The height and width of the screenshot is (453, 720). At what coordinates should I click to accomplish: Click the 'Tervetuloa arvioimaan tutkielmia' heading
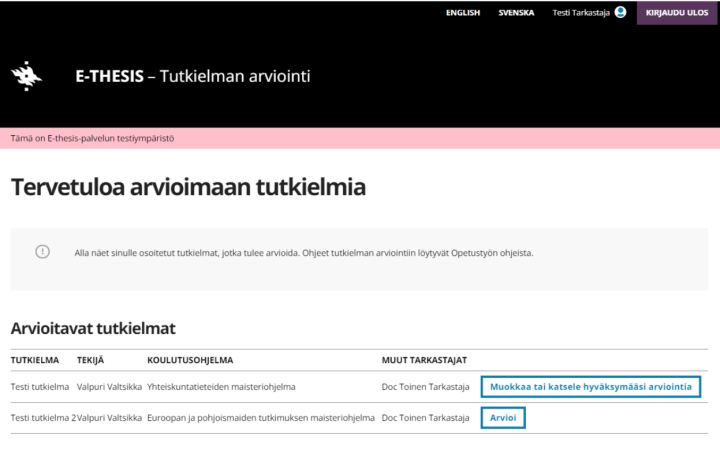(188, 187)
